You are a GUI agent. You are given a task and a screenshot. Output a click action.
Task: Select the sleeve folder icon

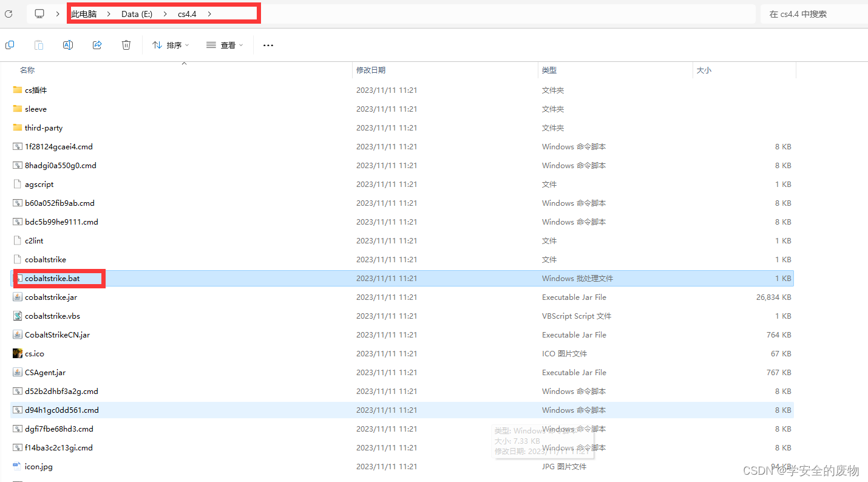(17, 109)
